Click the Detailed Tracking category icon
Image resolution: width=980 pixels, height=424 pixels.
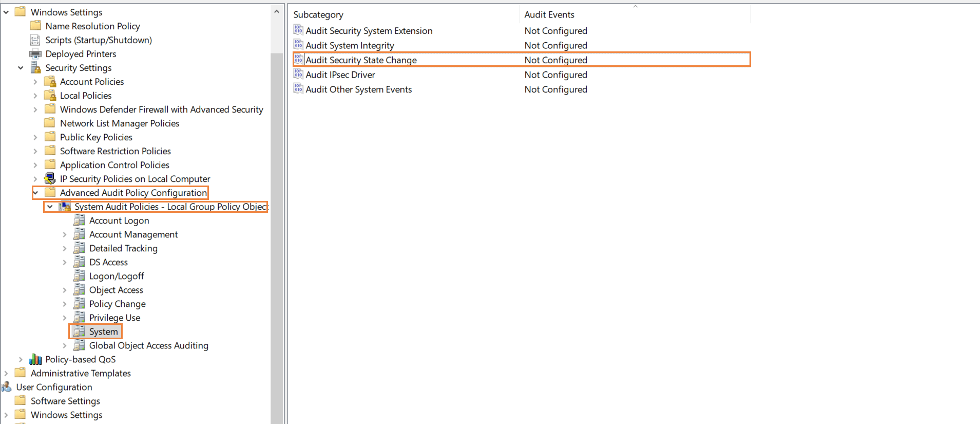79,248
